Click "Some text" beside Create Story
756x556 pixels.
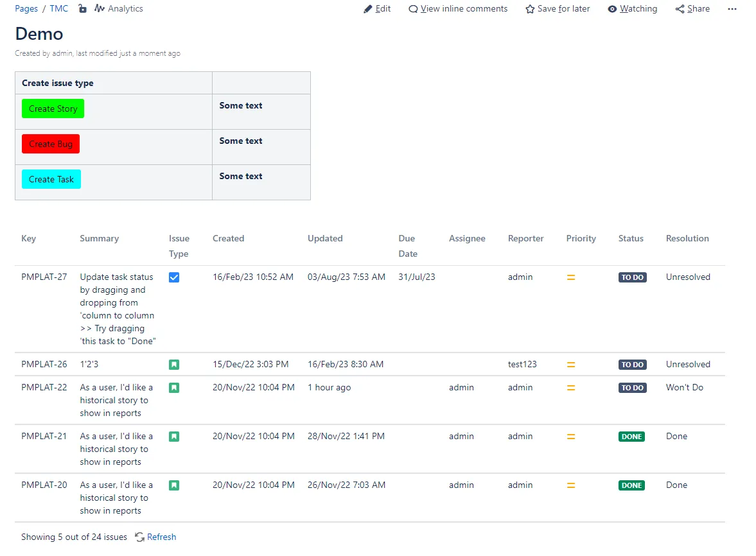point(241,105)
